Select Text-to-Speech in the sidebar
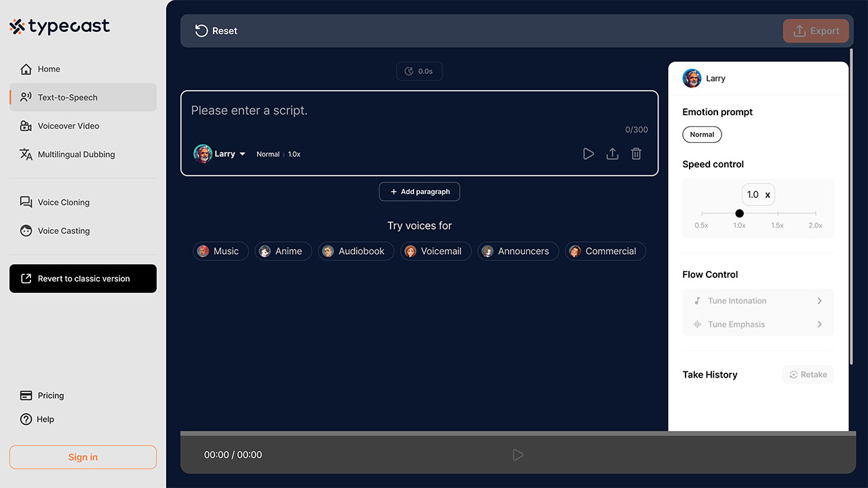This screenshot has width=868, height=488. [x=83, y=98]
